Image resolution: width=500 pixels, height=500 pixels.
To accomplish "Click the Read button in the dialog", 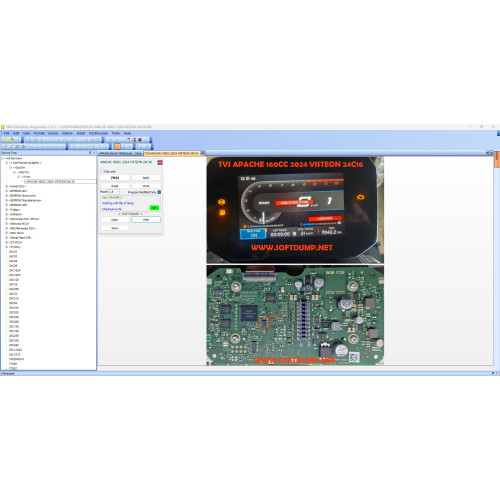I will pyautogui.click(x=115, y=186).
